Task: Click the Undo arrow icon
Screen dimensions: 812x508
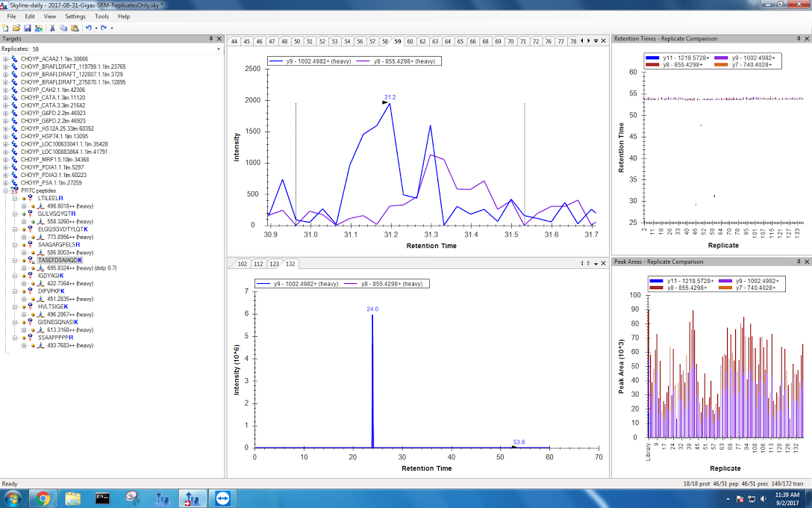Action: (88, 28)
